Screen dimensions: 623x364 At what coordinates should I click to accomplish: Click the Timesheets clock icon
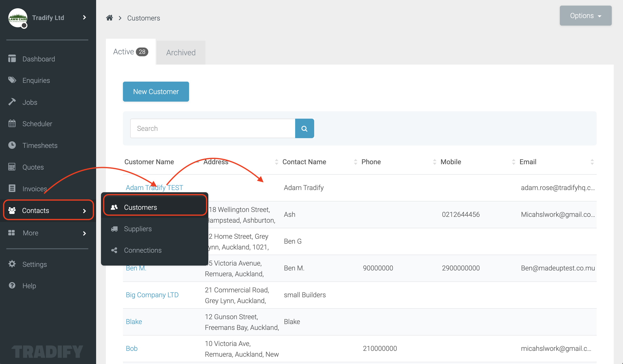pos(12,145)
